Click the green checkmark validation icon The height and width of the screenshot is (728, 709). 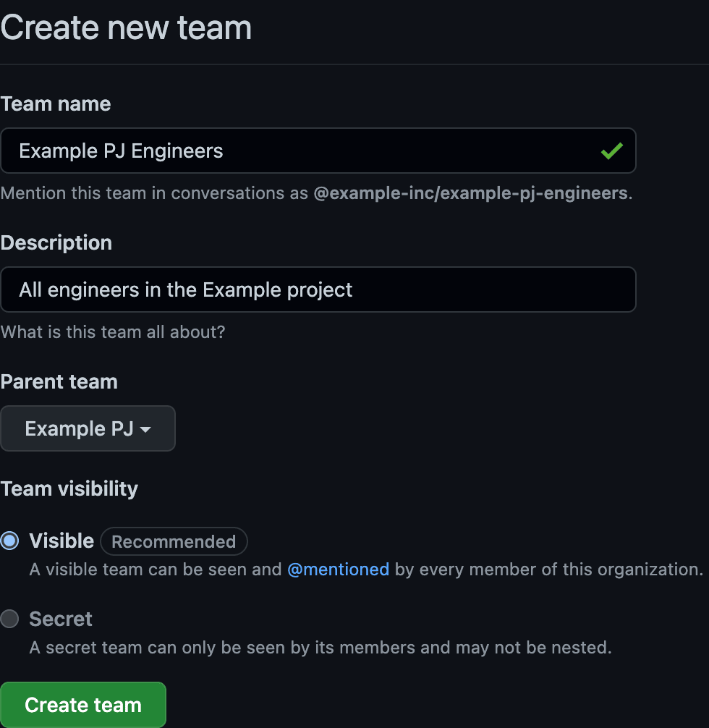coord(611,151)
